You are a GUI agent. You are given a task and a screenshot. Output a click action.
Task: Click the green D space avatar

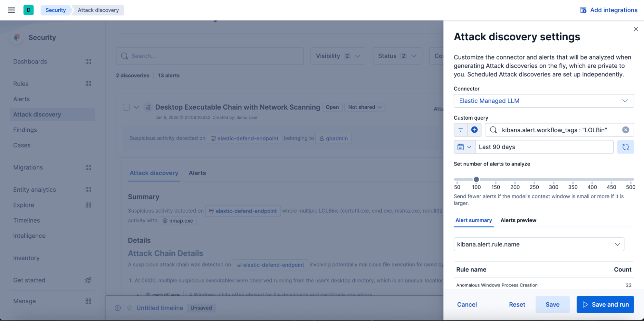[28, 10]
